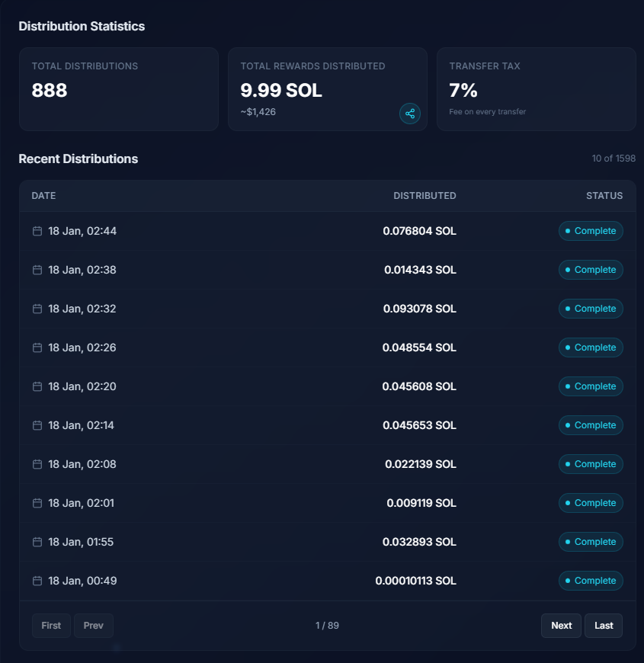Click the Prev page button
Viewport: 644px width, 663px height.
point(94,626)
